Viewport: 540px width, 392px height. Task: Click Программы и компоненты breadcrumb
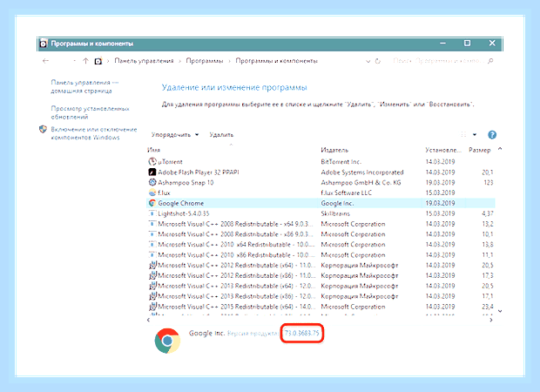[x=277, y=61]
